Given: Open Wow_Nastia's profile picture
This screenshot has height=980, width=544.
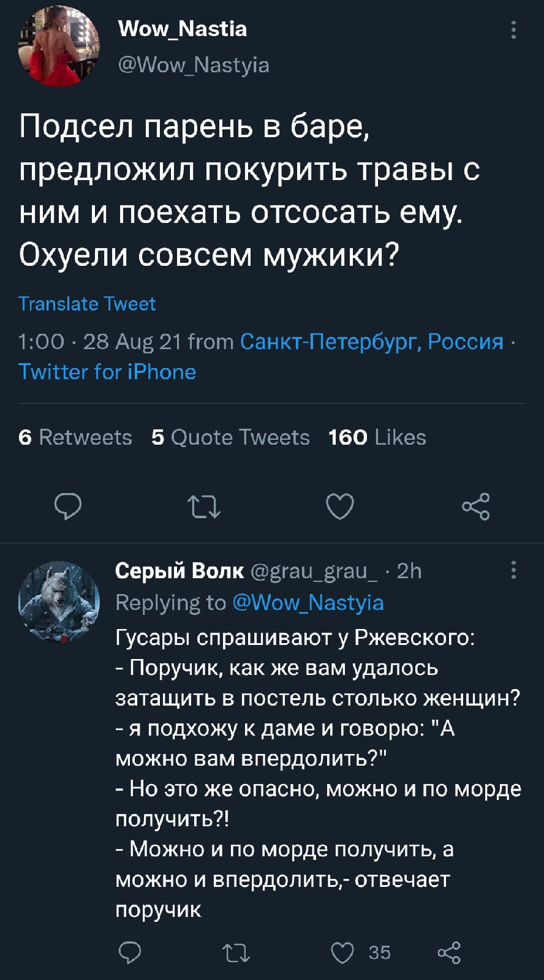Looking at the screenshot, I should [x=59, y=46].
